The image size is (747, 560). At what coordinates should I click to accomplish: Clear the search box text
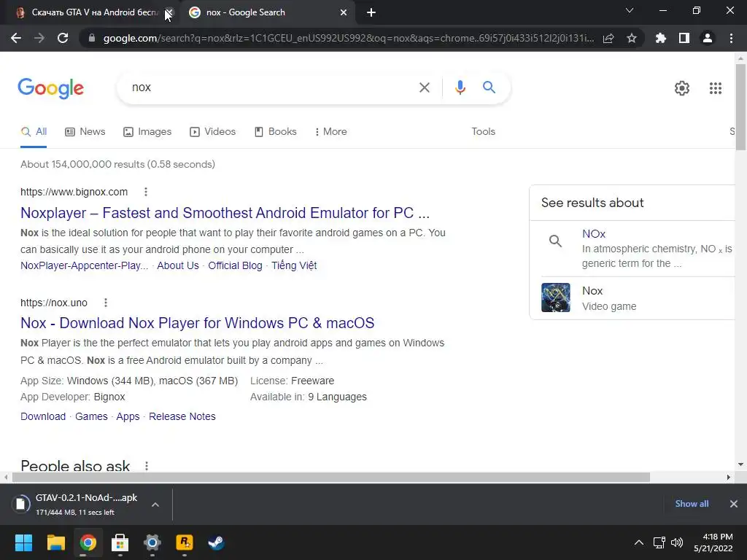(424, 87)
